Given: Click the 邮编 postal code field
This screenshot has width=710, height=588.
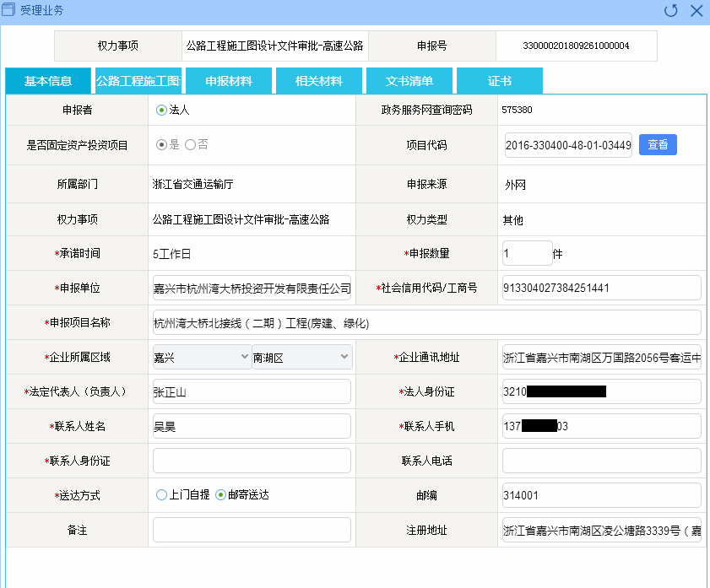Looking at the screenshot, I should tap(601, 495).
